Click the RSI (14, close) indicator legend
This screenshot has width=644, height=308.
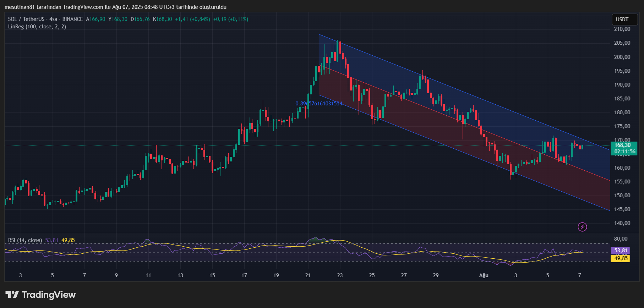click(25, 240)
